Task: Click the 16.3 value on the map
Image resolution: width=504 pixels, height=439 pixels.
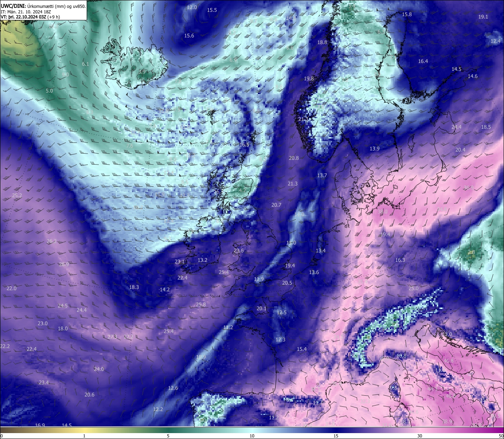Action: click(400, 260)
